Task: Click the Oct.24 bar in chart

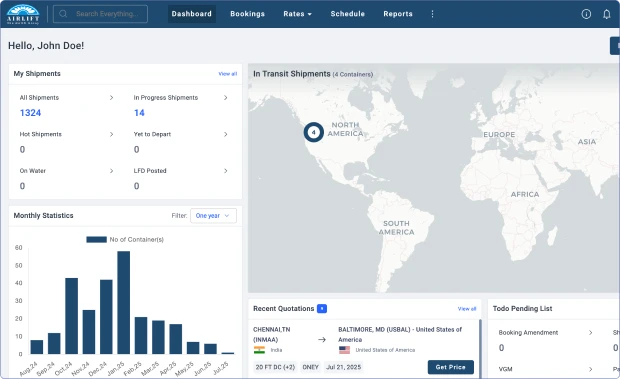Action: (72, 316)
